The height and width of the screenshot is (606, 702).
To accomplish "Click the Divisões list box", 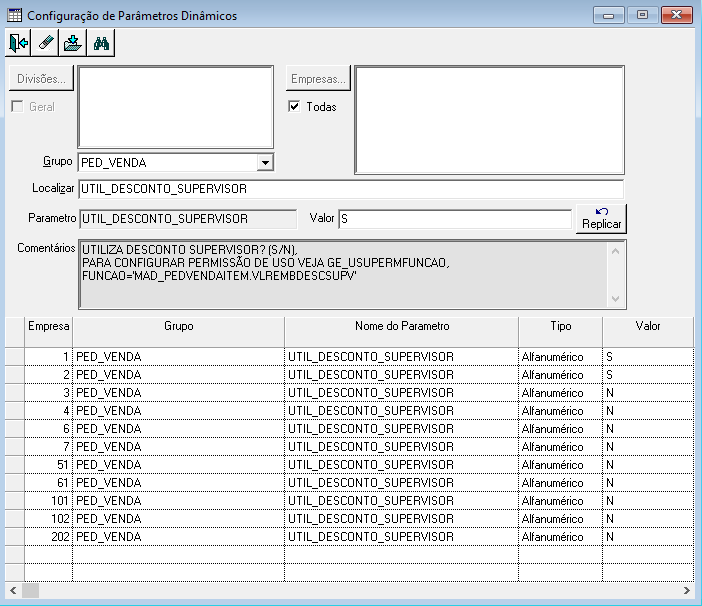I will (x=176, y=107).
